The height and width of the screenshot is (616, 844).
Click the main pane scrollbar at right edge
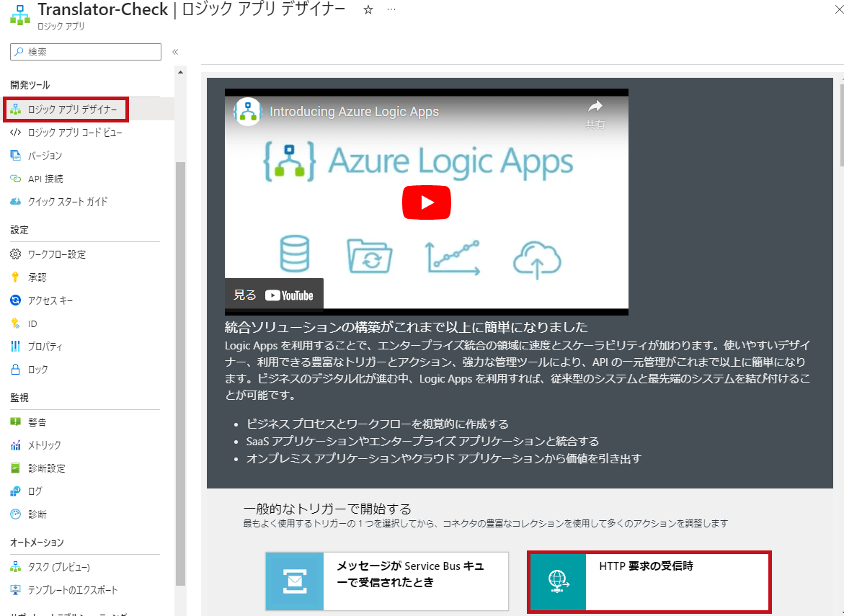tap(841, 124)
